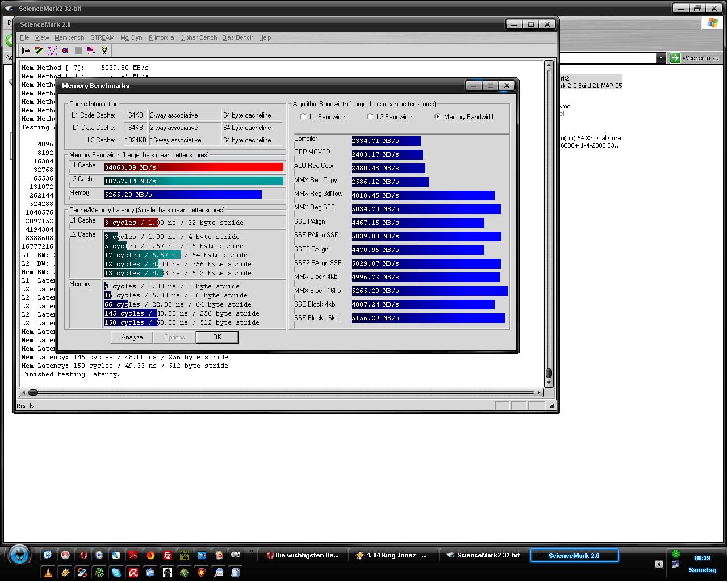Switch to ScienceMark2 32-bit taskbar button

[483, 555]
